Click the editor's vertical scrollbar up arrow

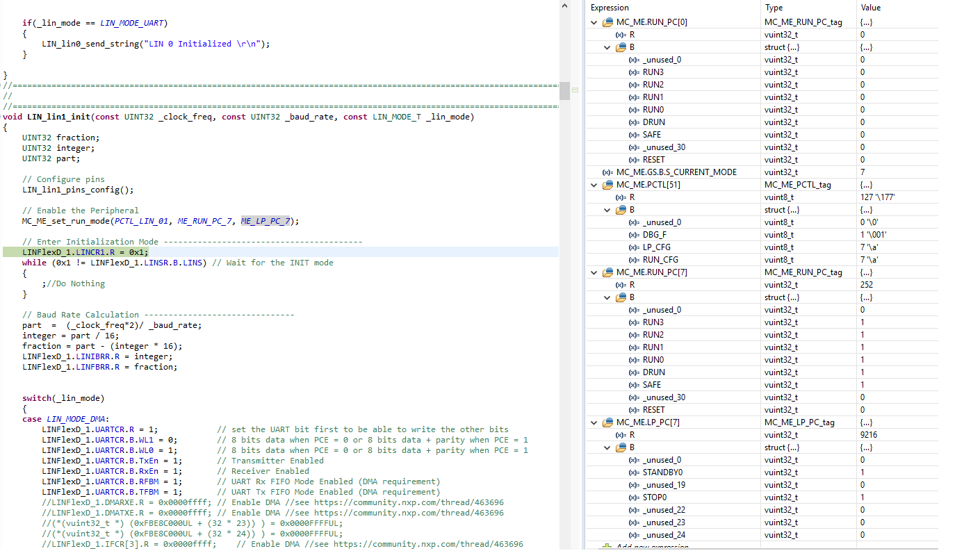pos(564,6)
